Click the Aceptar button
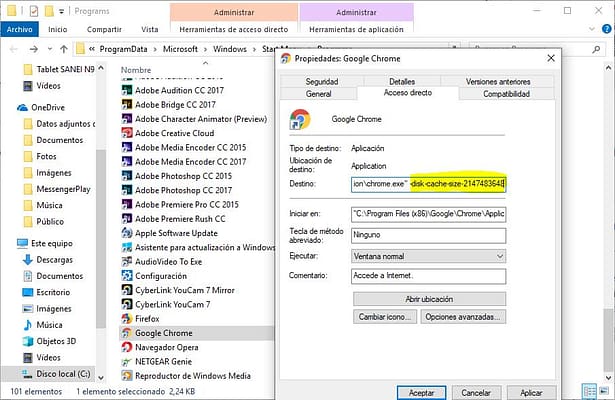The height and width of the screenshot is (400, 615). [422, 393]
